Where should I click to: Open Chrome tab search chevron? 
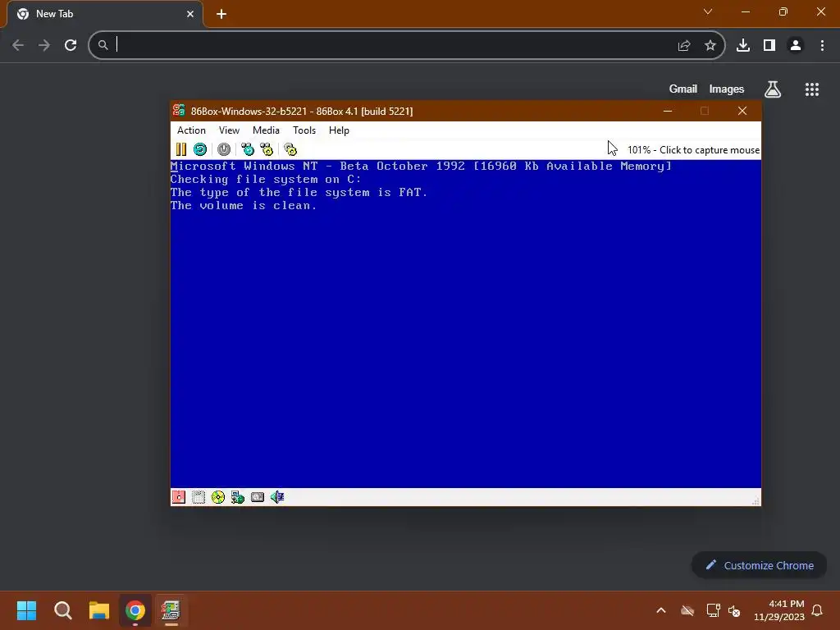708,11
